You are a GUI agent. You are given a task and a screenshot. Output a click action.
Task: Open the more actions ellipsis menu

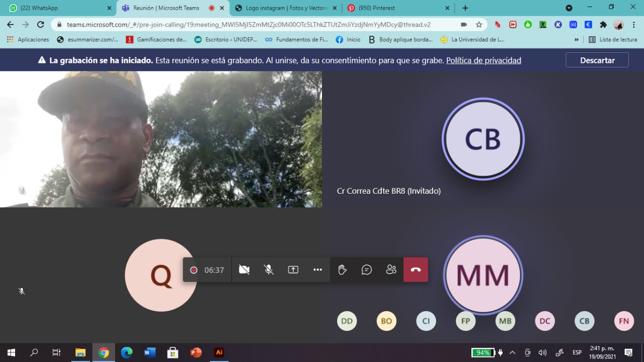coord(317,270)
